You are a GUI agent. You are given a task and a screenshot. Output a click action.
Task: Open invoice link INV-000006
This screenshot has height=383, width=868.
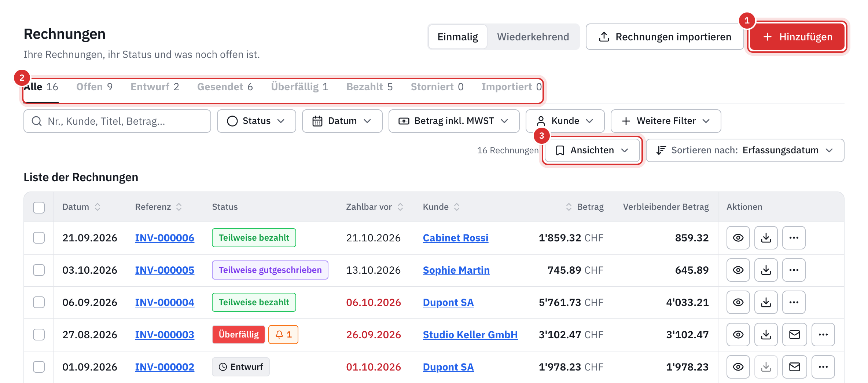coord(165,238)
